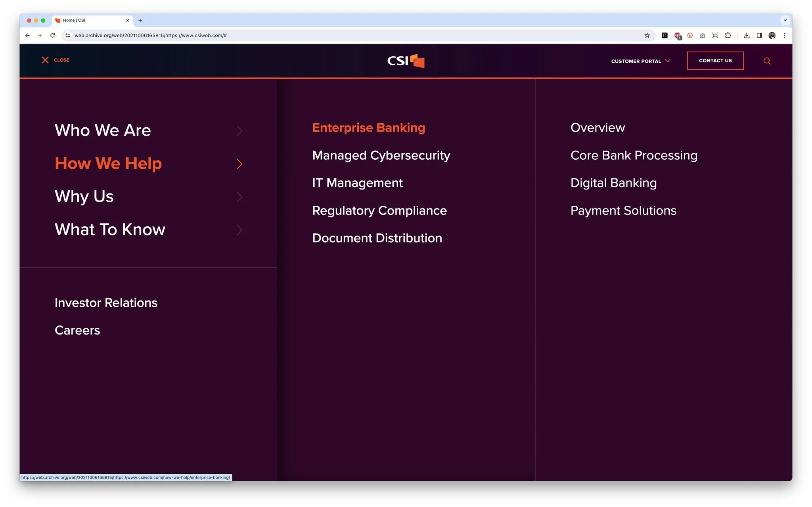Click the Contact Us button
Viewport: 812px width, 507px height.
(715, 61)
